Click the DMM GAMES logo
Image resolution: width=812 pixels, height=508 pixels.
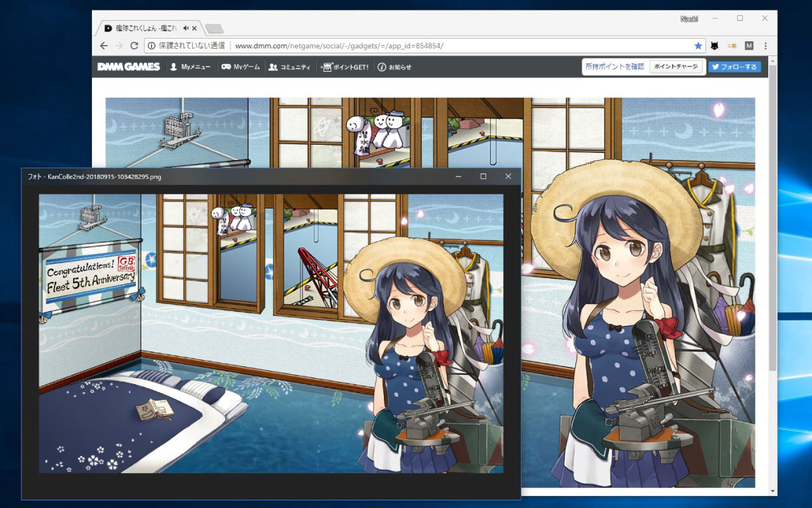128,66
